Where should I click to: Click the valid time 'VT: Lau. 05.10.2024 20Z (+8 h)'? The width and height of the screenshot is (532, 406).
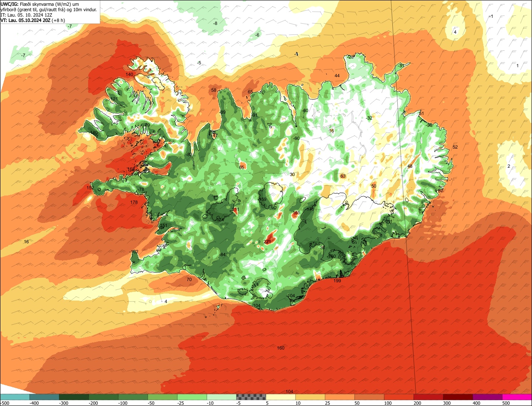(x=32, y=20)
